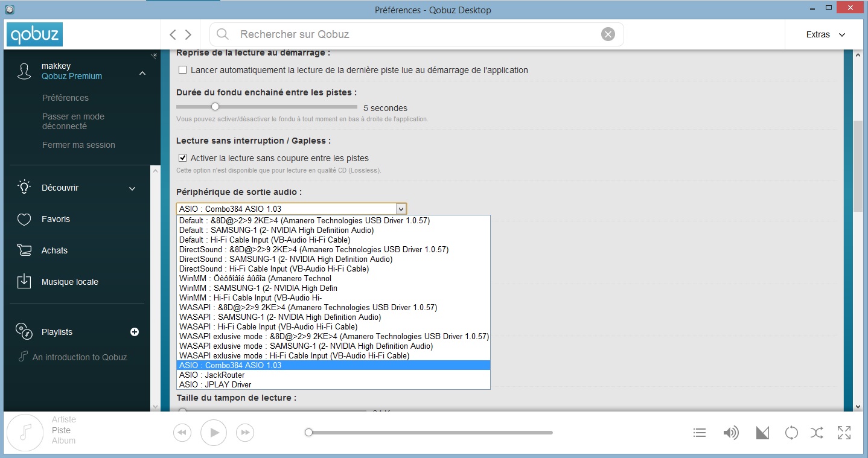Toggle repeat mode icon

pos(791,432)
